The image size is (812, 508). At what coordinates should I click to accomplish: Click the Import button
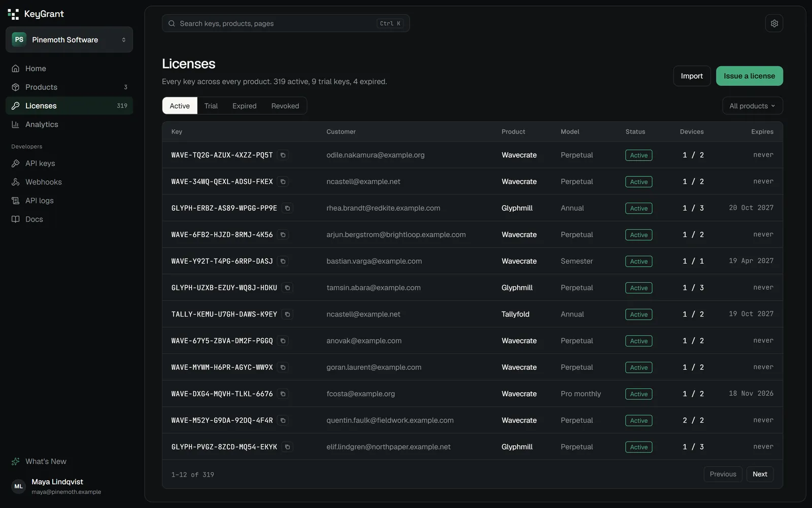(x=692, y=76)
